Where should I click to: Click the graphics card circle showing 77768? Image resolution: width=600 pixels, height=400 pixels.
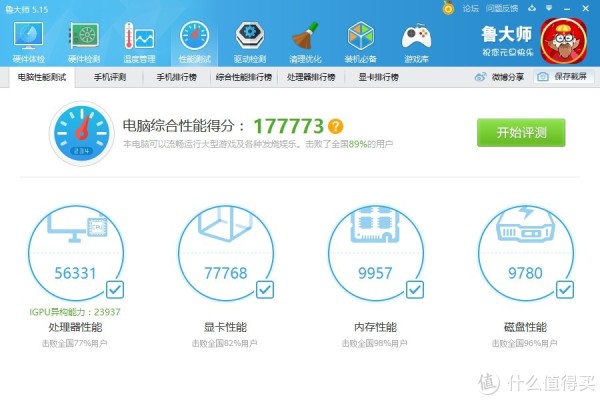[226, 253]
